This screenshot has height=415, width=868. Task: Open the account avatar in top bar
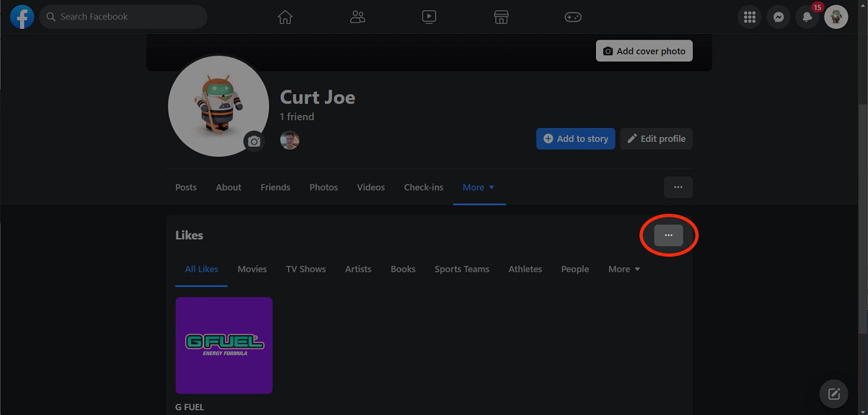[836, 17]
